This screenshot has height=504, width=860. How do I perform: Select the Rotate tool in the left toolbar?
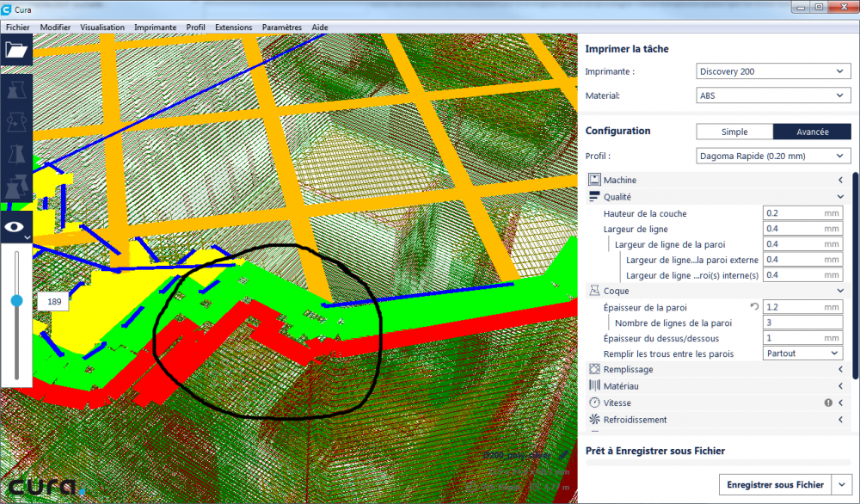[x=16, y=122]
